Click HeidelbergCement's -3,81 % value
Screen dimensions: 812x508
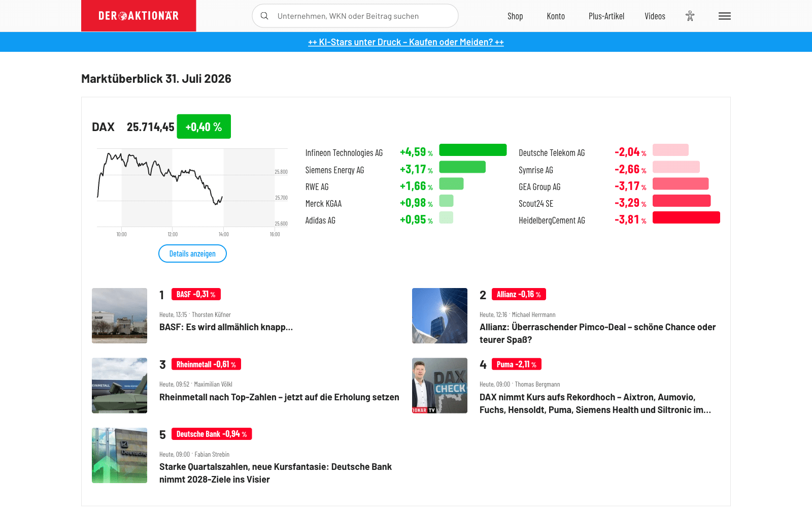(630, 219)
